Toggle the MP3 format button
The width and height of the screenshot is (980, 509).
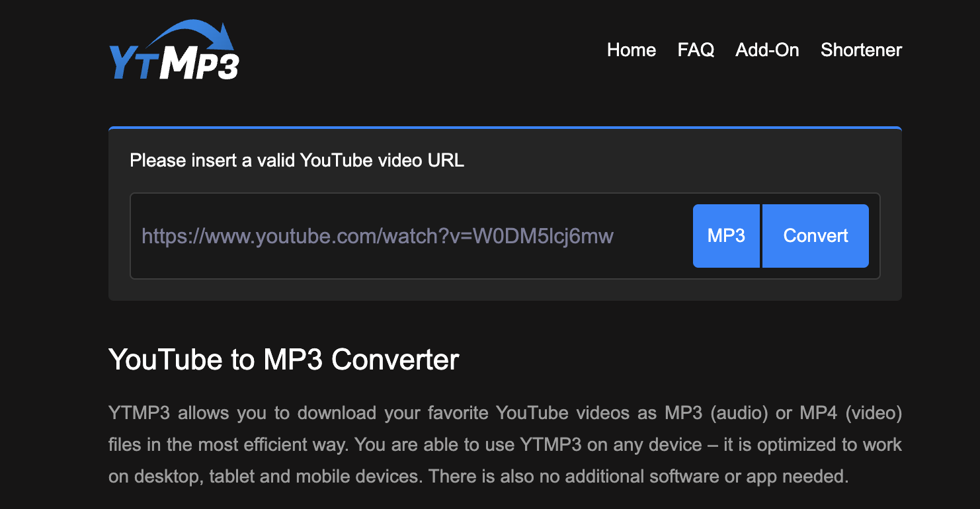726,236
